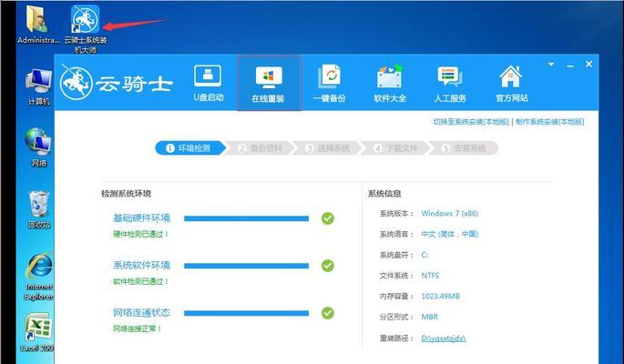Click the Windows 7 (x86) value
Viewport: 624px width, 364px height.
click(x=450, y=213)
